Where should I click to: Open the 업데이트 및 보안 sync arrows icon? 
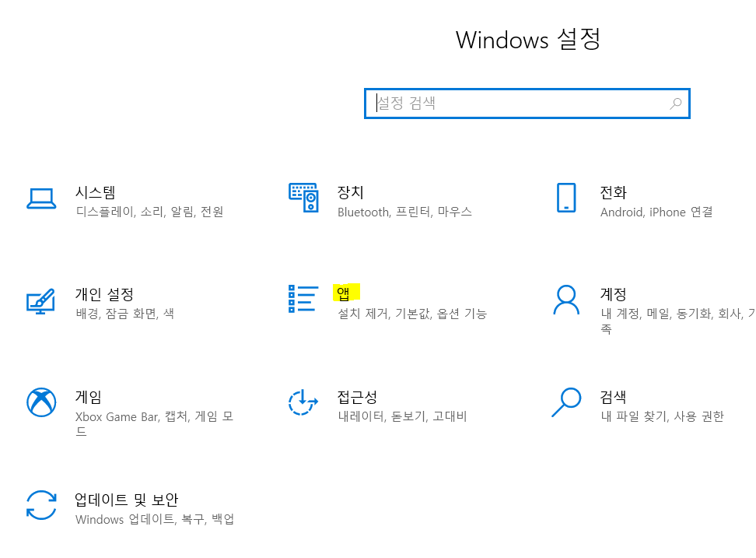coord(41,505)
